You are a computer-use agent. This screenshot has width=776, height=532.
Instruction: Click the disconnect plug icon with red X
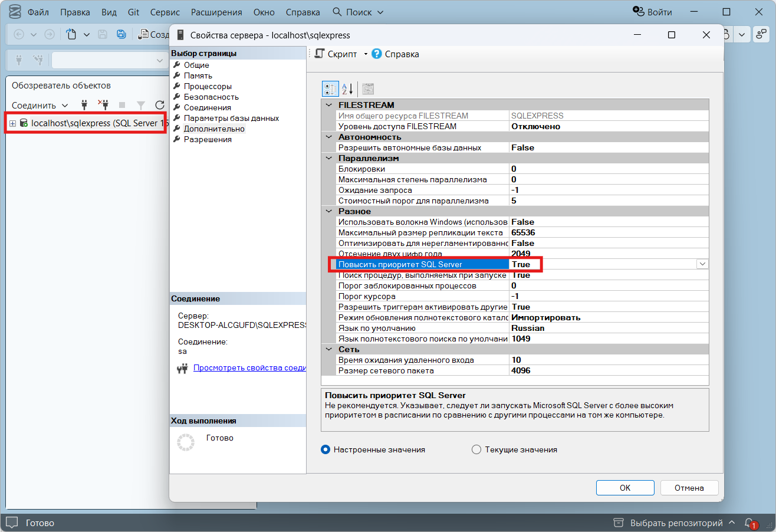point(103,105)
